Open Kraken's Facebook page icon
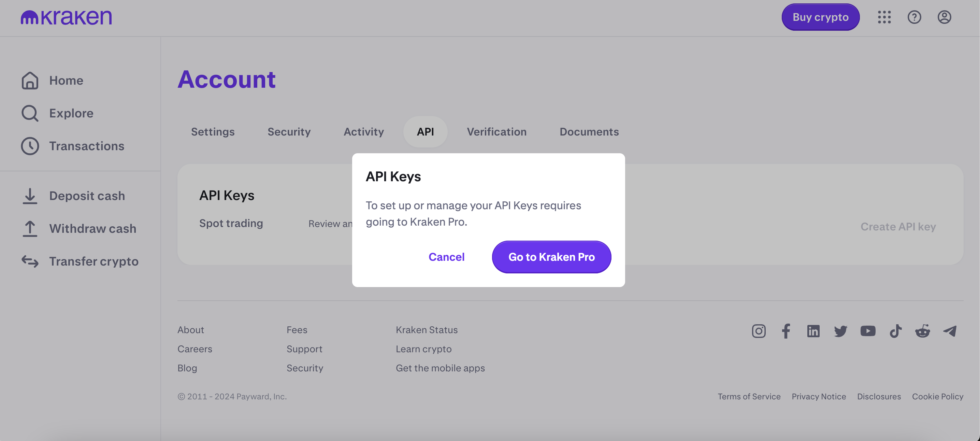This screenshot has height=441, width=980. point(786,331)
